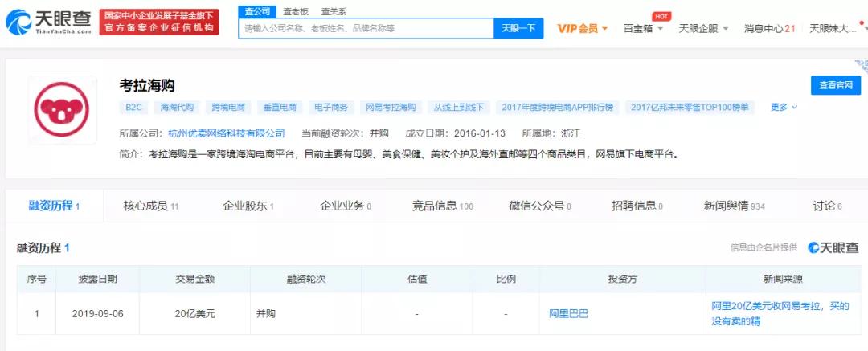868x351 pixels.
Task: Click the 成立日期 2016-01-13 text
Action: click(x=455, y=133)
